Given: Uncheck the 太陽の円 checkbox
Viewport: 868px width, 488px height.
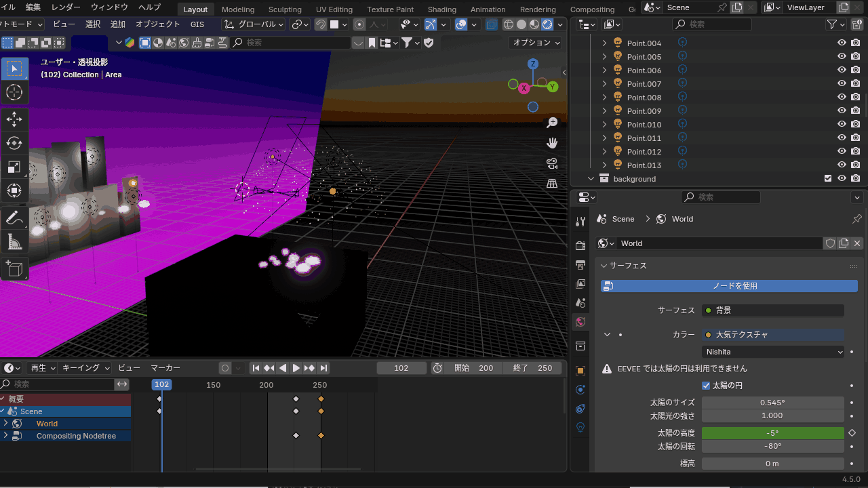Looking at the screenshot, I should pos(706,386).
